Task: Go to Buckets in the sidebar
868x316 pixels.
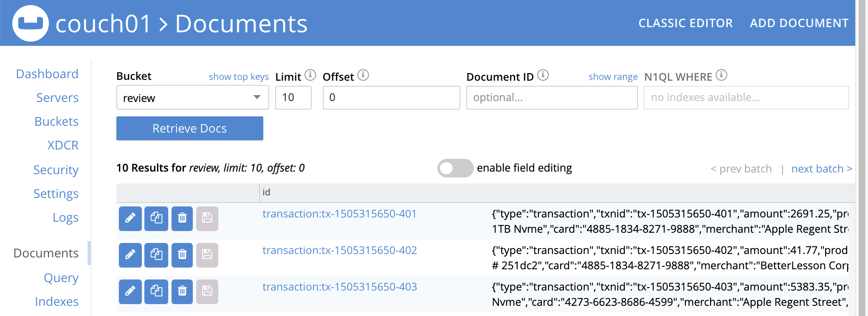Action: click(56, 121)
